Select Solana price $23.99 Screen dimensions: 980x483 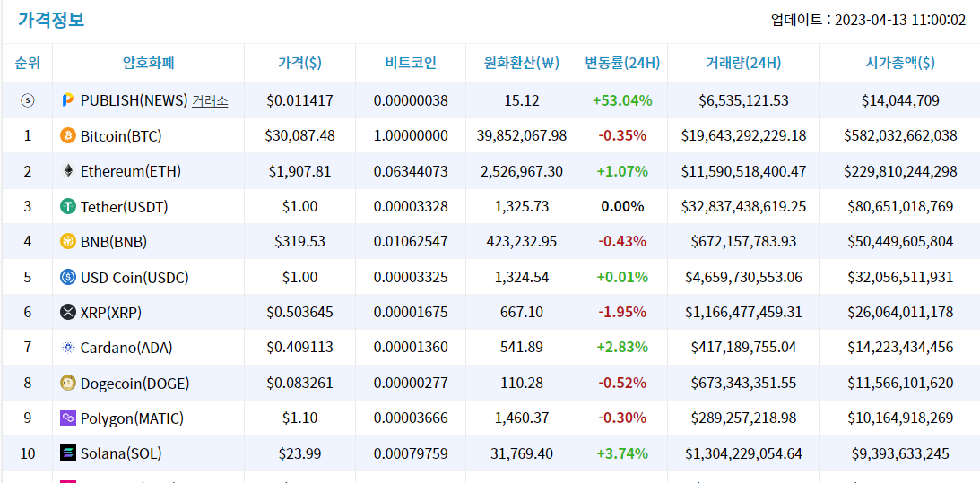(x=300, y=453)
